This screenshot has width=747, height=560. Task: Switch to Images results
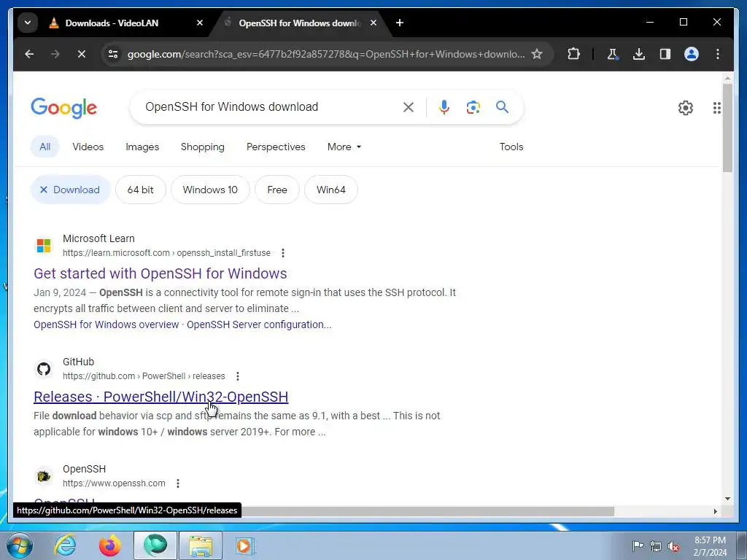coord(142,147)
